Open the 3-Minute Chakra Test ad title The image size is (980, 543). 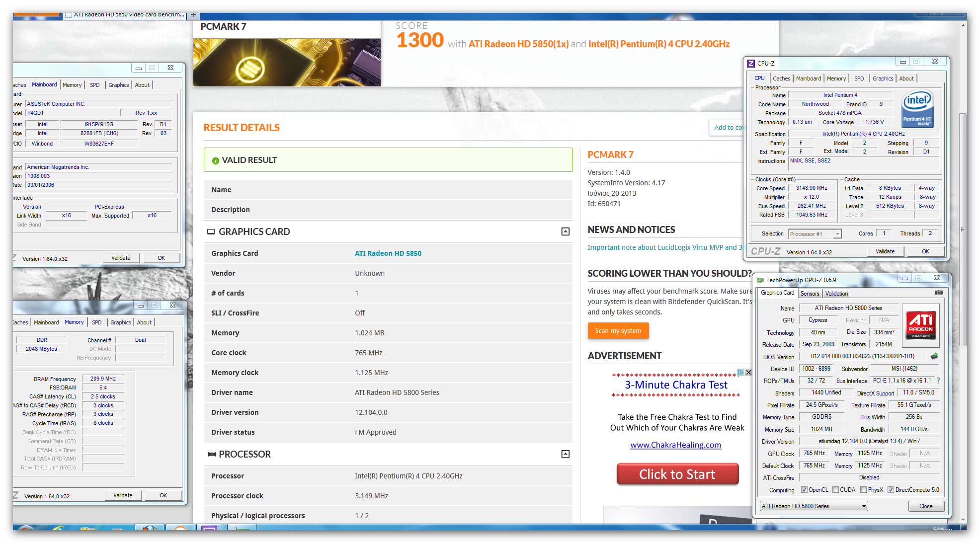pyautogui.click(x=676, y=385)
